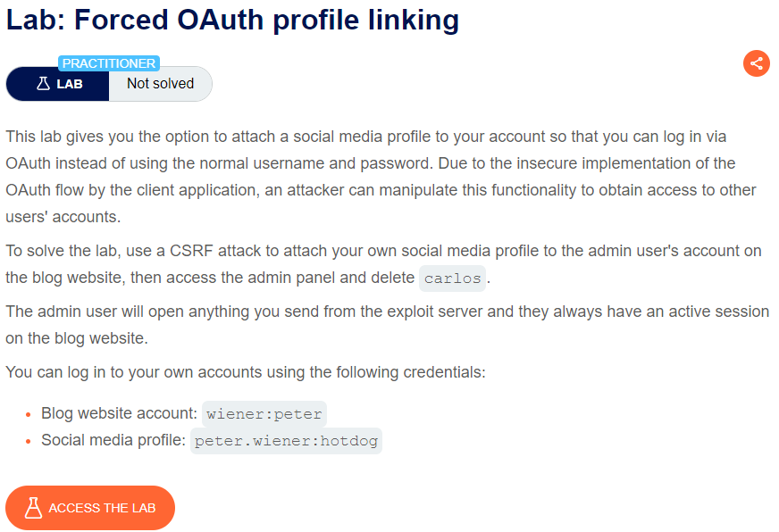
Task: Click paragraph starting The admin user
Action: (388, 325)
